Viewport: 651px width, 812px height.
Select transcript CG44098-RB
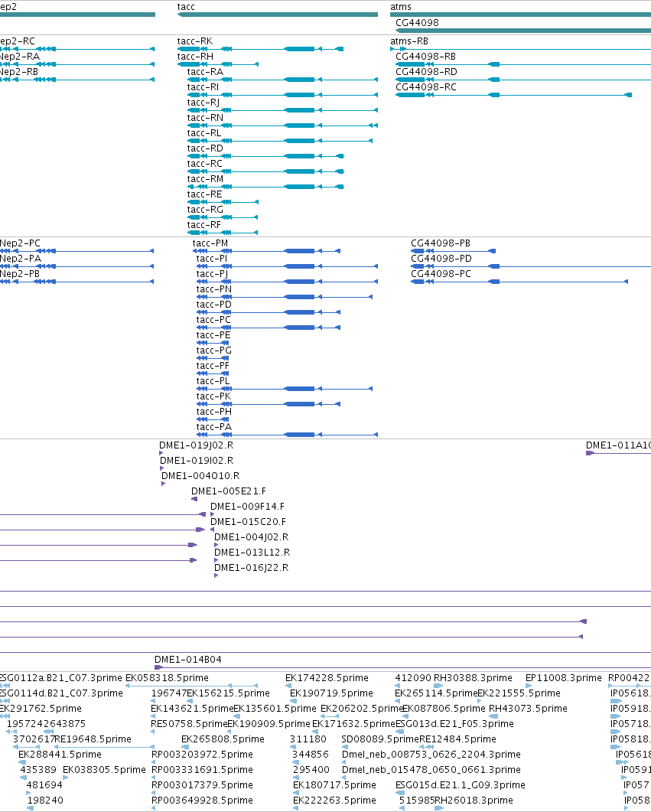tap(523, 64)
